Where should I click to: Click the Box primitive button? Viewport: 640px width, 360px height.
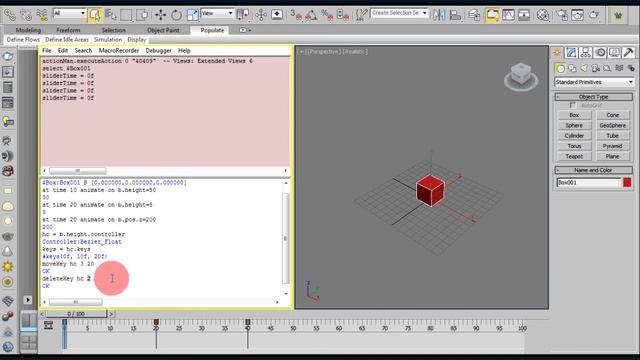point(574,115)
